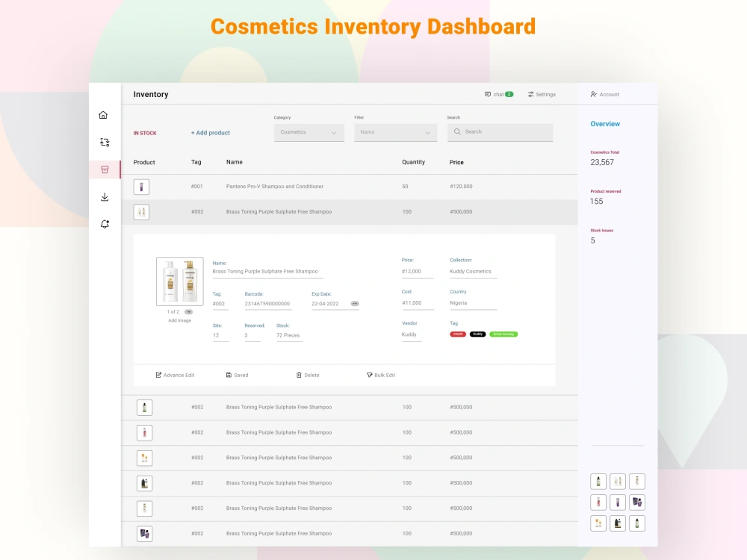Click the large shampoo bottles product image
The image size is (747, 560).
(179, 281)
